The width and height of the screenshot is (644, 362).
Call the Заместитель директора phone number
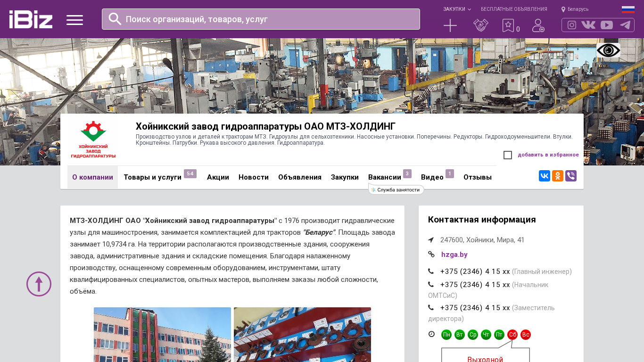(x=475, y=308)
